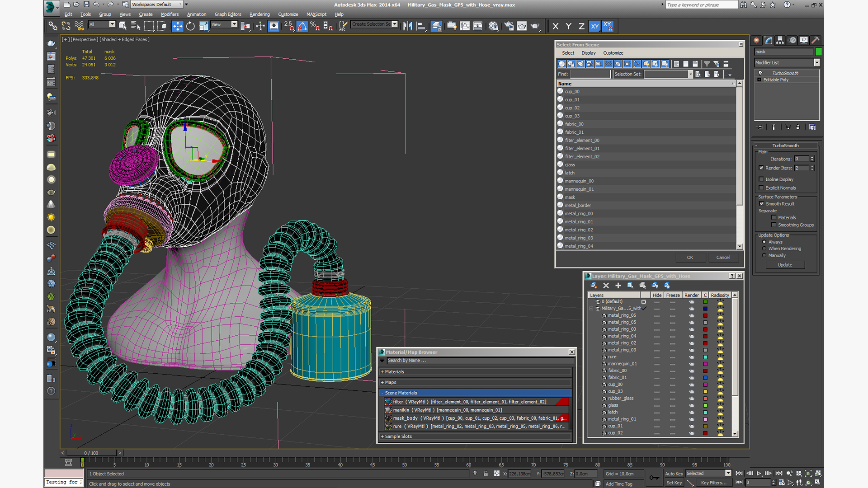
Task: Collapse Military_Ga layer tree node
Action: point(591,309)
